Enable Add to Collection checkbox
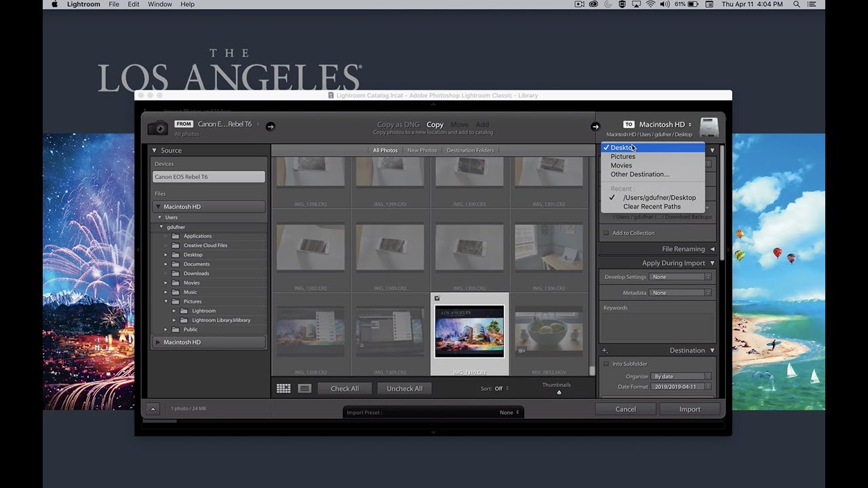Screen dimensions: 868x488 606,233
